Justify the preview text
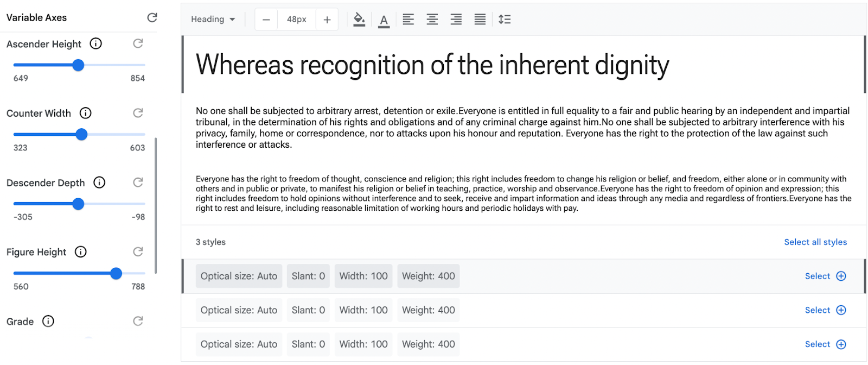 480,20
